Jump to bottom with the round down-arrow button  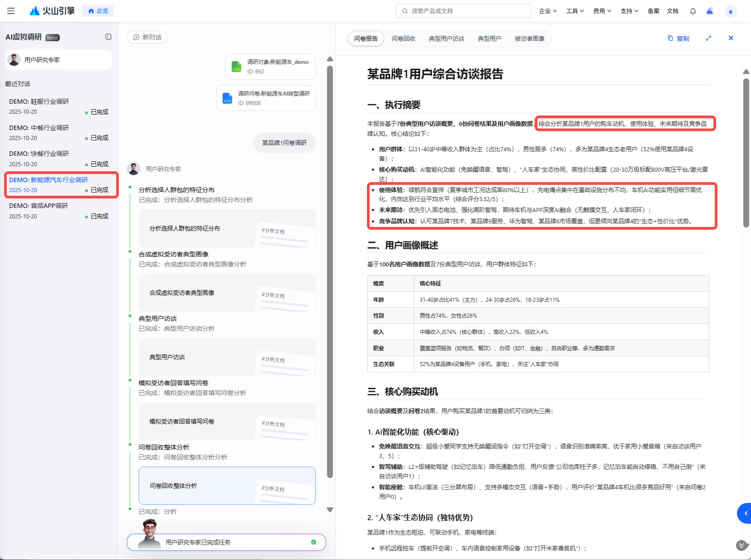click(x=741, y=545)
